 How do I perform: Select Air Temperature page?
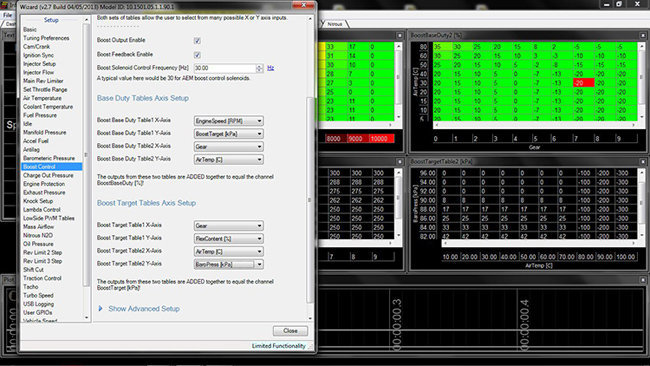pos(42,98)
